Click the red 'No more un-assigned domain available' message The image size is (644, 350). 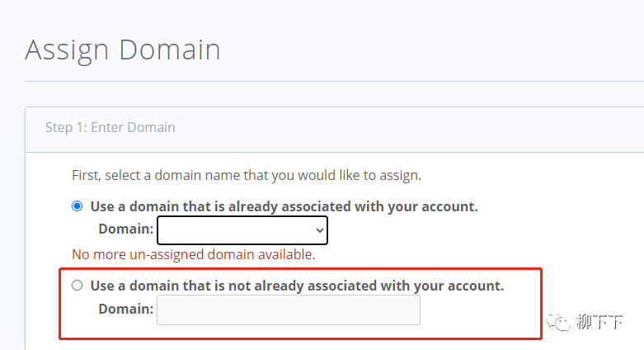click(194, 254)
